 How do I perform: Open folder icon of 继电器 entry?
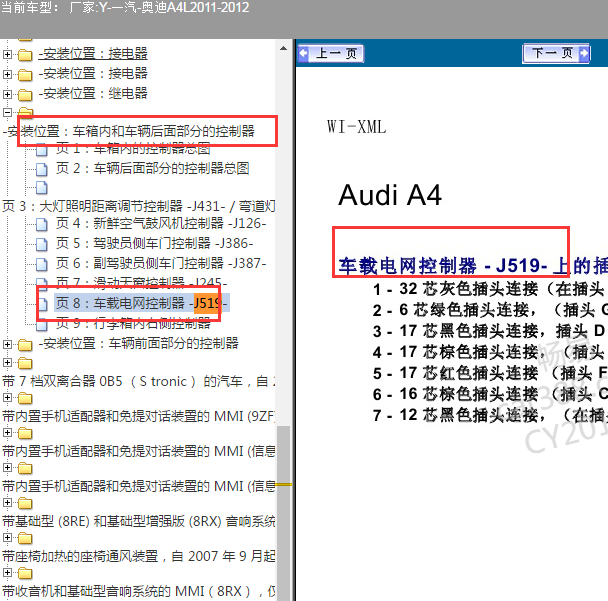click(x=25, y=95)
